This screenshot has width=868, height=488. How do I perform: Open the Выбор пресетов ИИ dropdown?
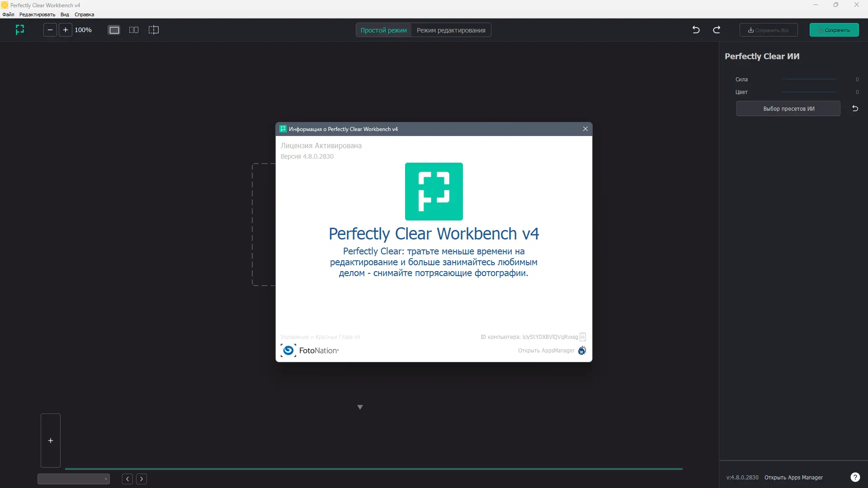click(788, 108)
